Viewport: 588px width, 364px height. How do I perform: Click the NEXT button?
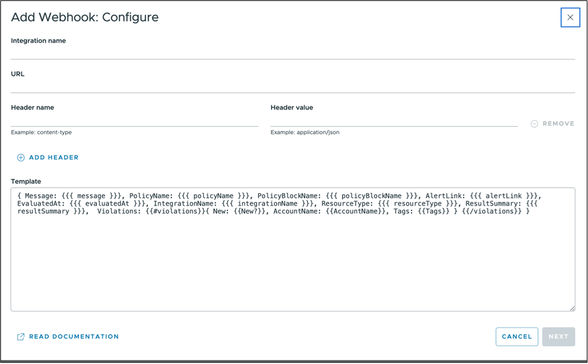[558, 336]
